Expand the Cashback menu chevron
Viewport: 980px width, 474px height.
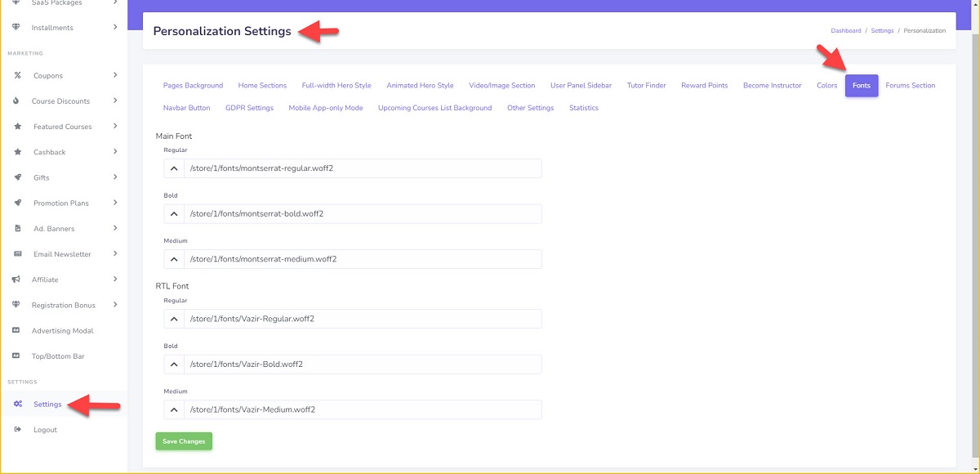(115, 152)
